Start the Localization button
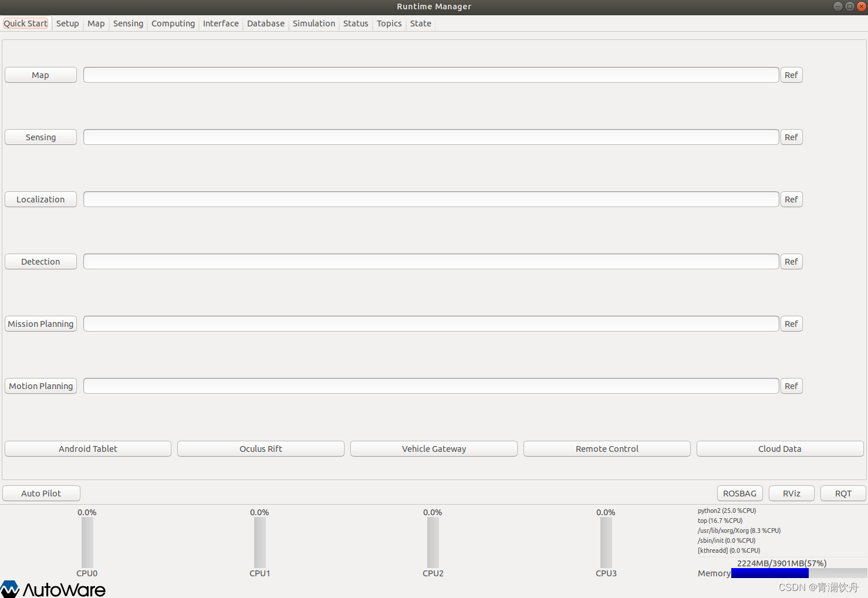Image resolution: width=868 pixels, height=598 pixels. 40,200
